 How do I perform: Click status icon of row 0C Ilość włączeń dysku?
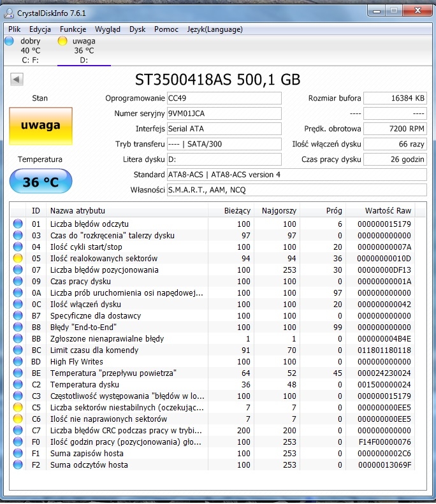18,304
